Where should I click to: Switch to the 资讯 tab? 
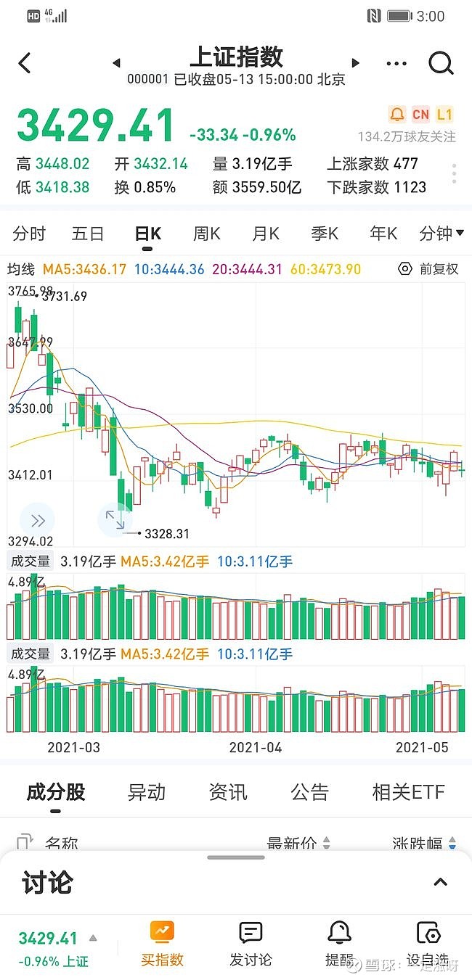coord(228,791)
